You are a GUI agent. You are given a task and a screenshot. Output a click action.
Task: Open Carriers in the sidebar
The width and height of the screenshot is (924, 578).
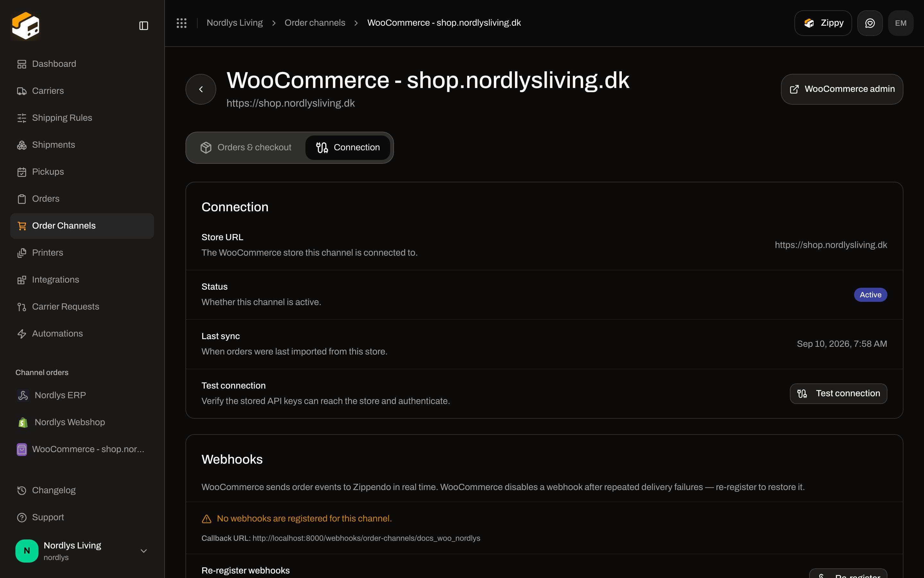click(x=82, y=91)
